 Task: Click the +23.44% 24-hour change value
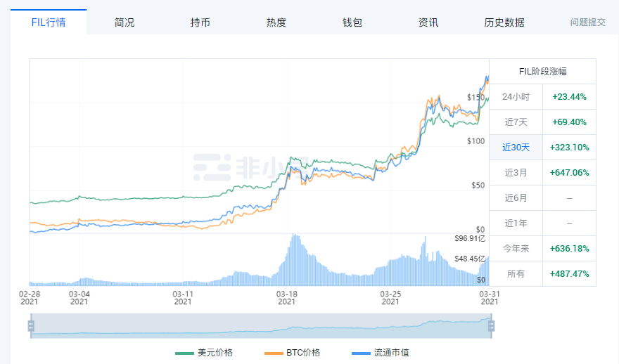click(569, 96)
